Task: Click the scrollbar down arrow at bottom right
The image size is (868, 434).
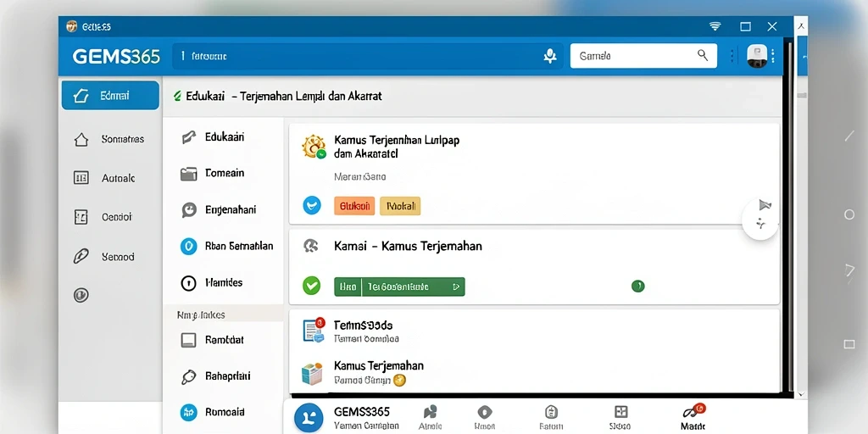Action: pos(801,394)
